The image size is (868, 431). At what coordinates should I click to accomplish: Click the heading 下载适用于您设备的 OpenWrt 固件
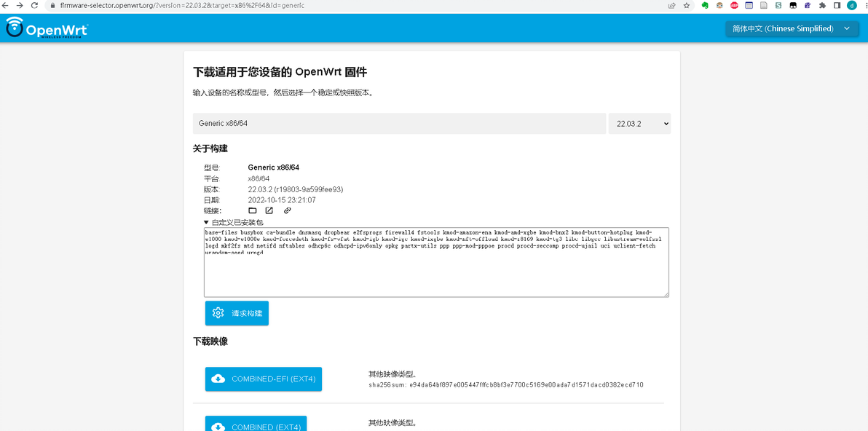280,73
